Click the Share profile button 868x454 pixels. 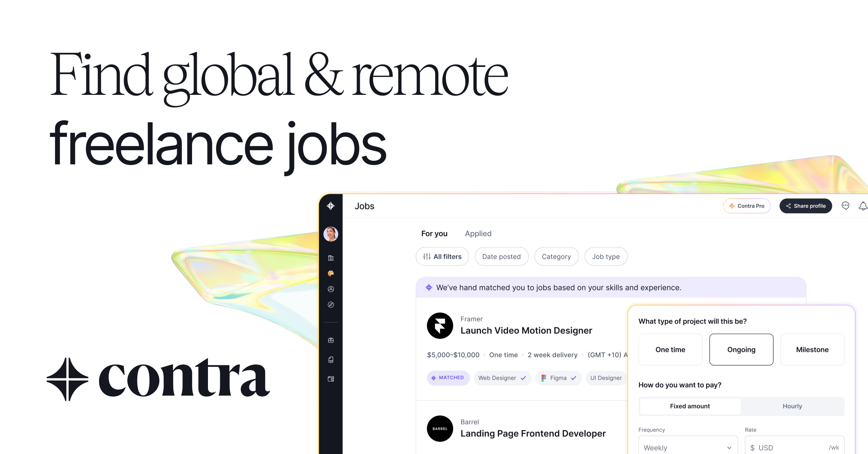click(805, 206)
